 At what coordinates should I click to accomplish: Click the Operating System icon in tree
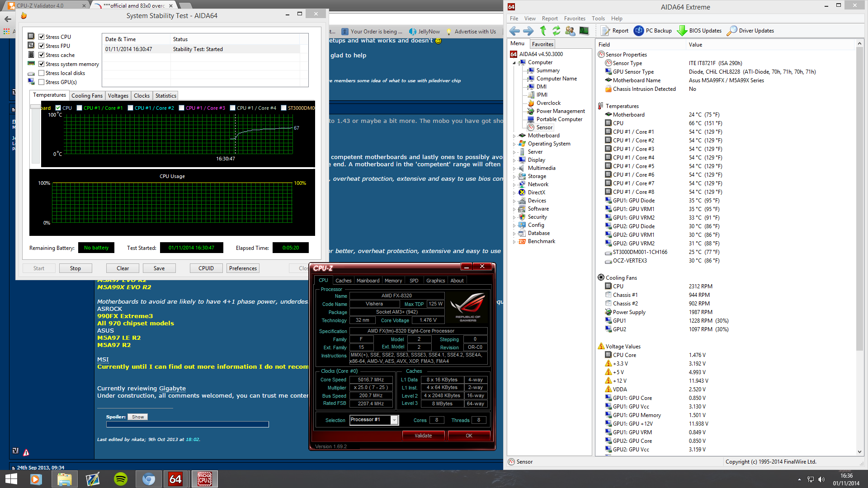coord(522,144)
